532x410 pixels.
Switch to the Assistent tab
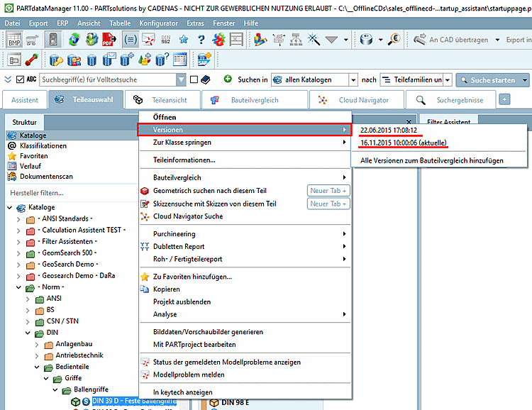(x=25, y=100)
